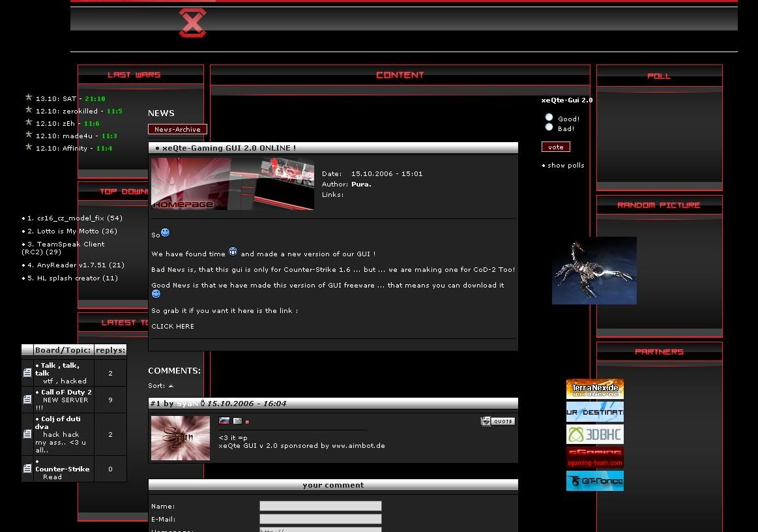Screen dimensions: 758x532
Task: Open the 'UR Destination' partner banner
Action: (594, 411)
